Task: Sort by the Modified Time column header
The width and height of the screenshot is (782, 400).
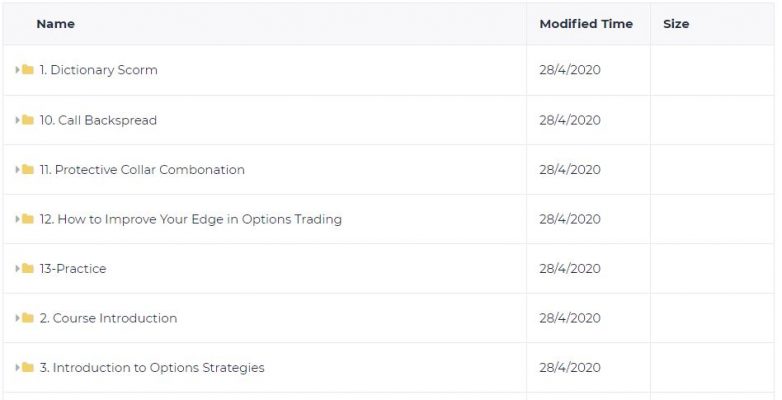Action: pyautogui.click(x=586, y=24)
